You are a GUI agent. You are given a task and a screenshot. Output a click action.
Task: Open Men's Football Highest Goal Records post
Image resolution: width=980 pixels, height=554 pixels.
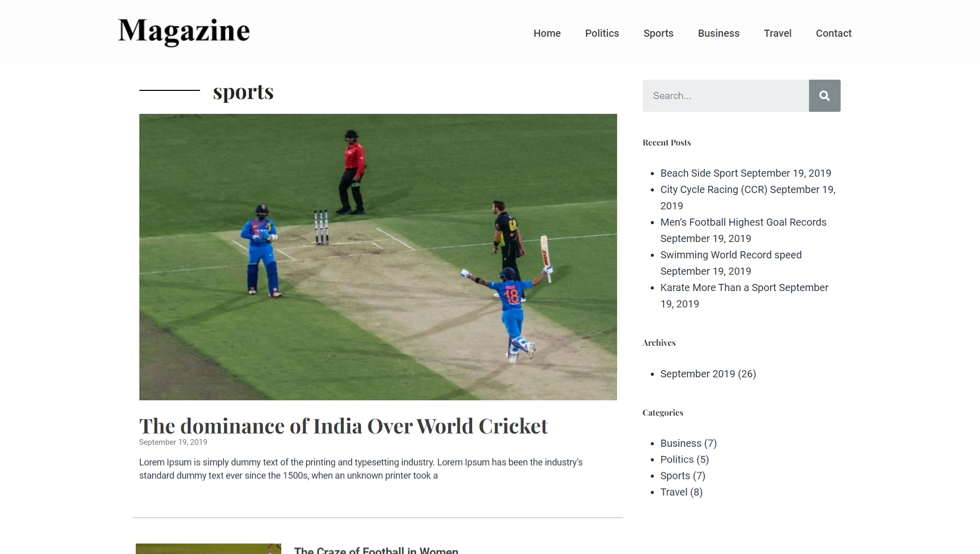[743, 222]
